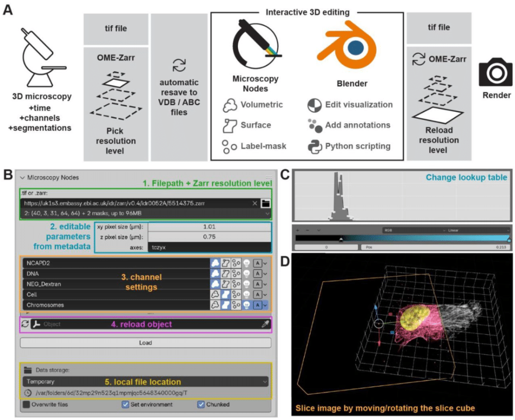Enable volumetric rendering for the NCAPD2 channel
Viewport: 515px width, 420px height.
pyautogui.click(x=215, y=263)
